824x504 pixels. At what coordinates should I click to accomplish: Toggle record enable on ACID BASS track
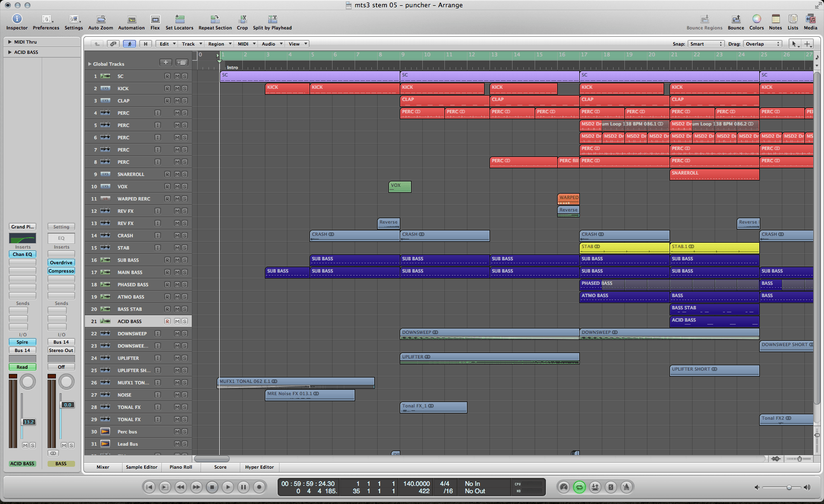[x=167, y=322]
